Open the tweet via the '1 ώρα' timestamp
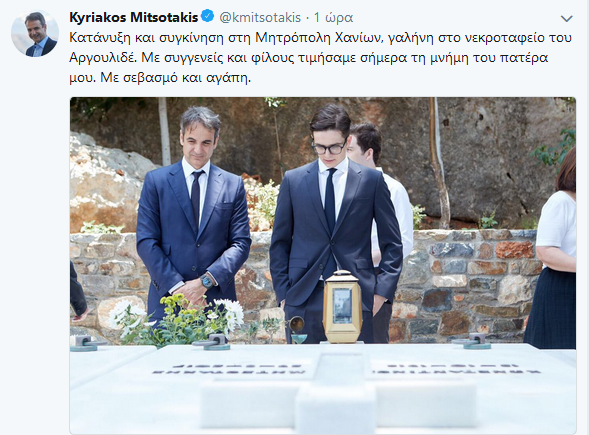The image size is (589, 435). click(x=333, y=18)
